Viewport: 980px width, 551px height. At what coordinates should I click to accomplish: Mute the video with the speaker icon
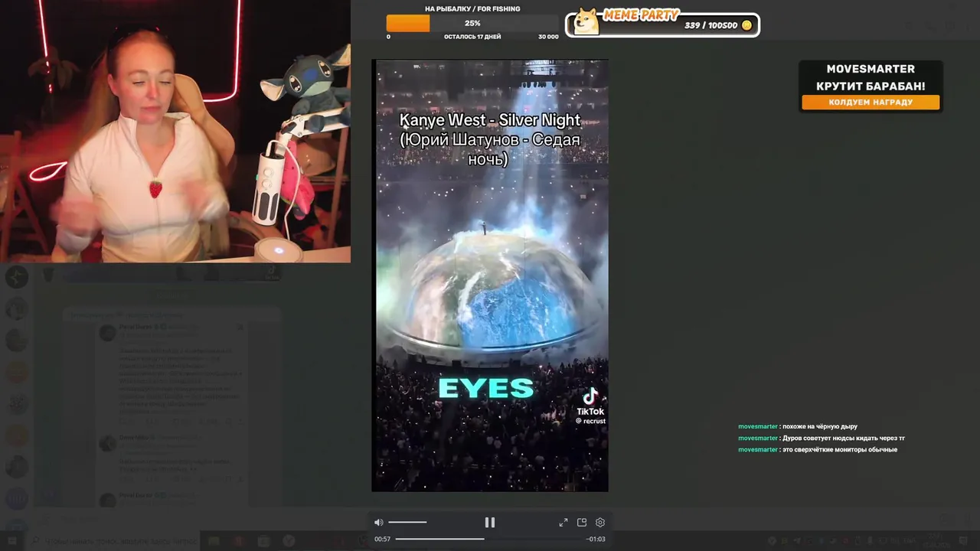(x=378, y=523)
